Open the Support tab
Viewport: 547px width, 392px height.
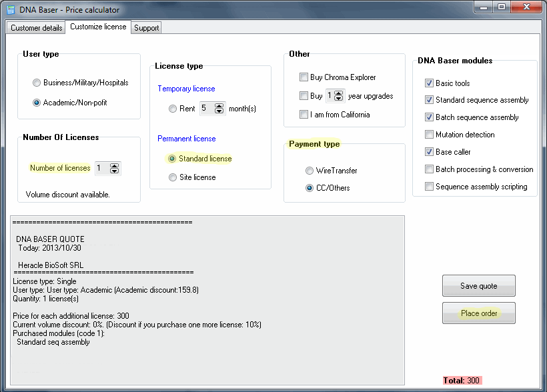146,28
